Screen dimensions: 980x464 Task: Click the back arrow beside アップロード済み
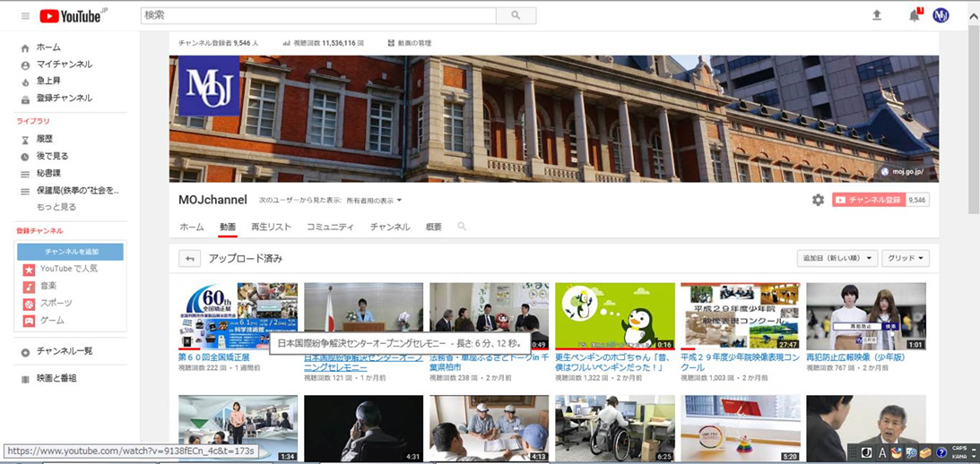190,259
